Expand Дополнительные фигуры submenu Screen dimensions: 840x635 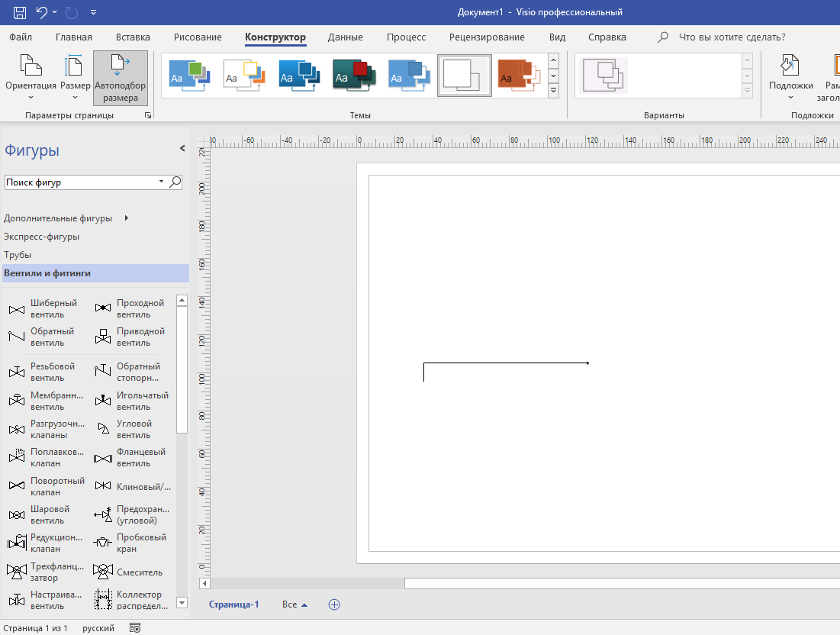(x=126, y=218)
